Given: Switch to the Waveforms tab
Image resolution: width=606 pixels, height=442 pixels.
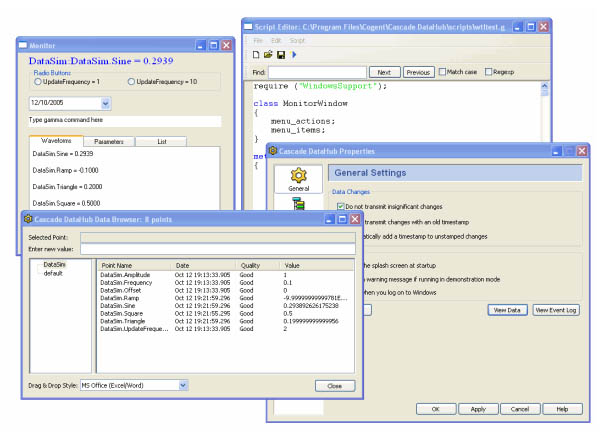Looking at the screenshot, I should coord(56,141).
